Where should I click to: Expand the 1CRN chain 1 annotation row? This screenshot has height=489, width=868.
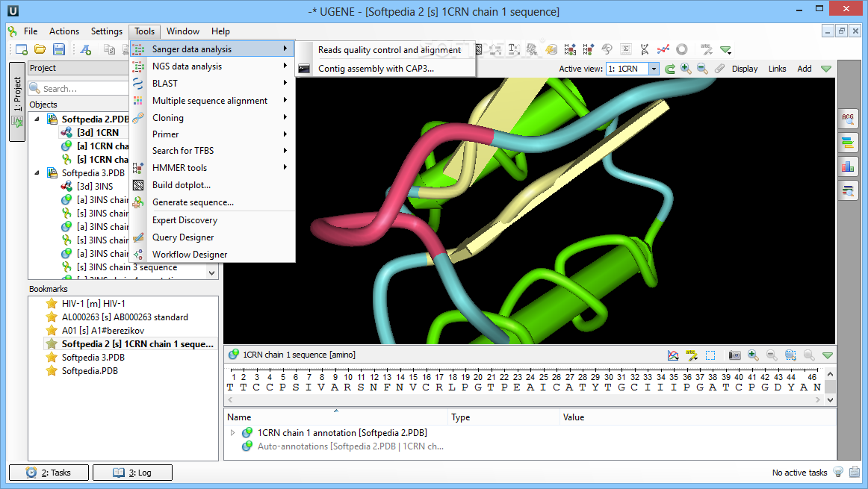(232, 432)
